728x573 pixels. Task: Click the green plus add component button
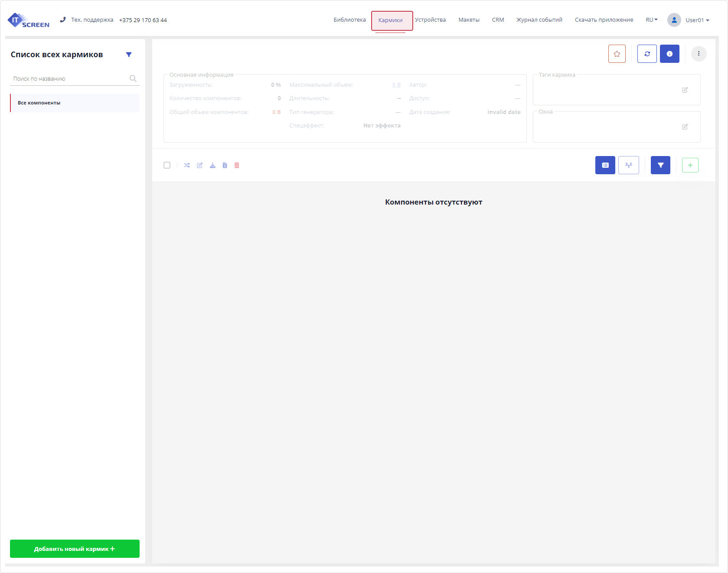click(x=690, y=165)
